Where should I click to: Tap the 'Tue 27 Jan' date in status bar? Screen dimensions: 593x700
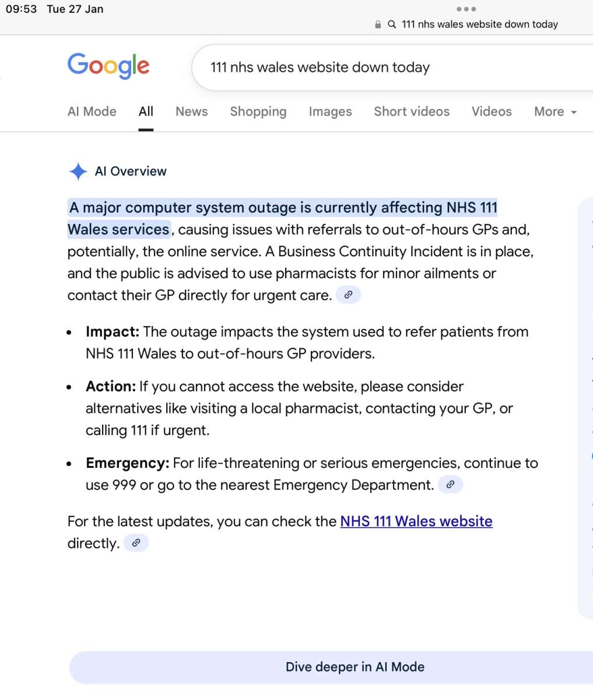coord(75,9)
